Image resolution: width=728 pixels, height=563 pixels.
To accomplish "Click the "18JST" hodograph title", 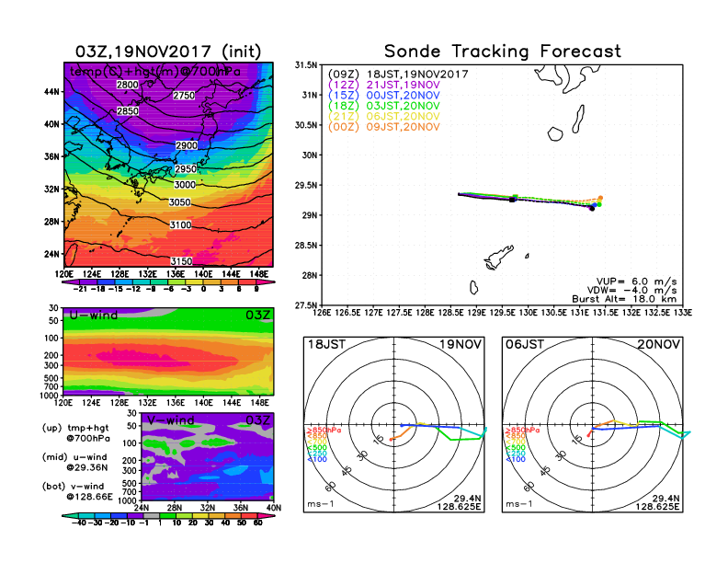I will 327,344.
